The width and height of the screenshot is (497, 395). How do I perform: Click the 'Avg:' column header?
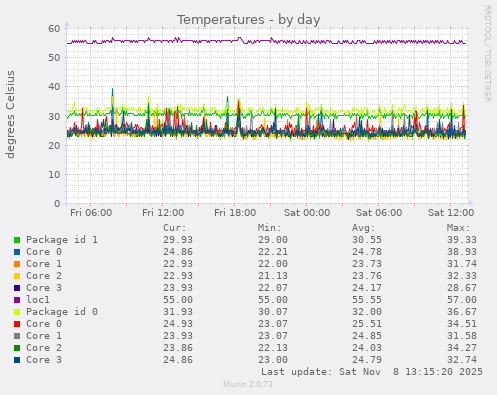point(364,228)
